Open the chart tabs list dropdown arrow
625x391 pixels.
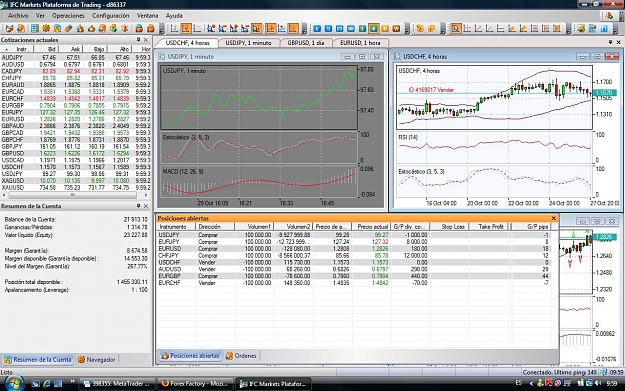pyautogui.click(x=610, y=42)
